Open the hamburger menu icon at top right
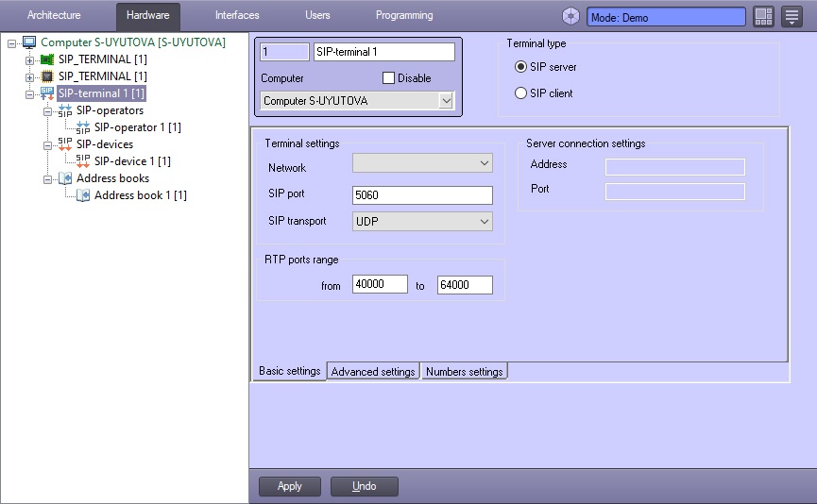This screenshot has width=817, height=504. (x=791, y=16)
